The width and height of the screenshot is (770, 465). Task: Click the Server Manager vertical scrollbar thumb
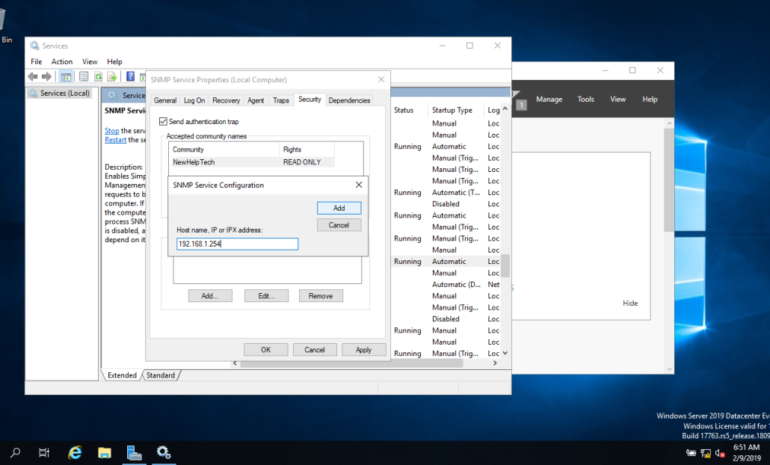click(x=669, y=180)
